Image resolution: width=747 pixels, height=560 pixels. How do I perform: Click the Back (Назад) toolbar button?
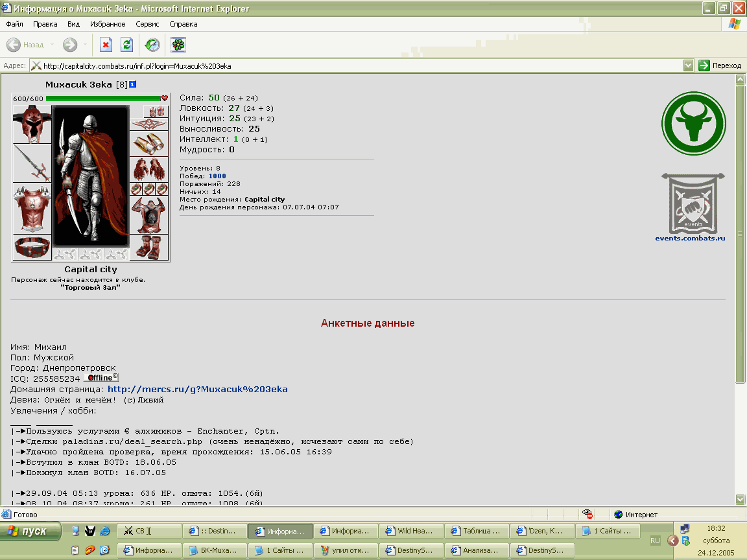point(25,45)
